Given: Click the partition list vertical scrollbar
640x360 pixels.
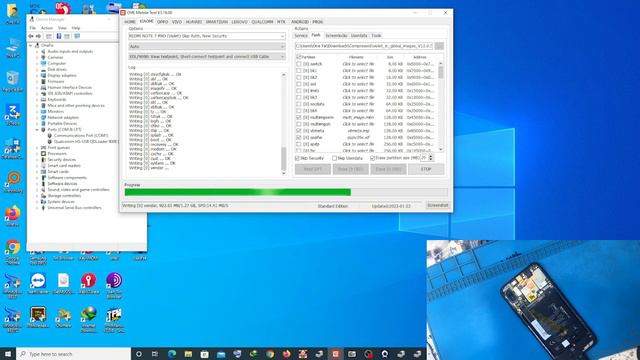Looking at the screenshot, I should 440,106.
